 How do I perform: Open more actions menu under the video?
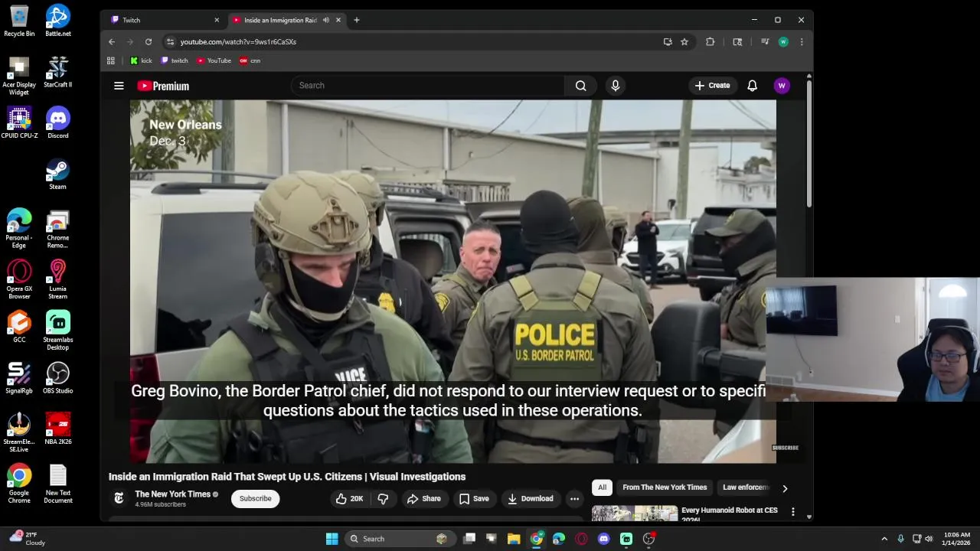[574, 499]
